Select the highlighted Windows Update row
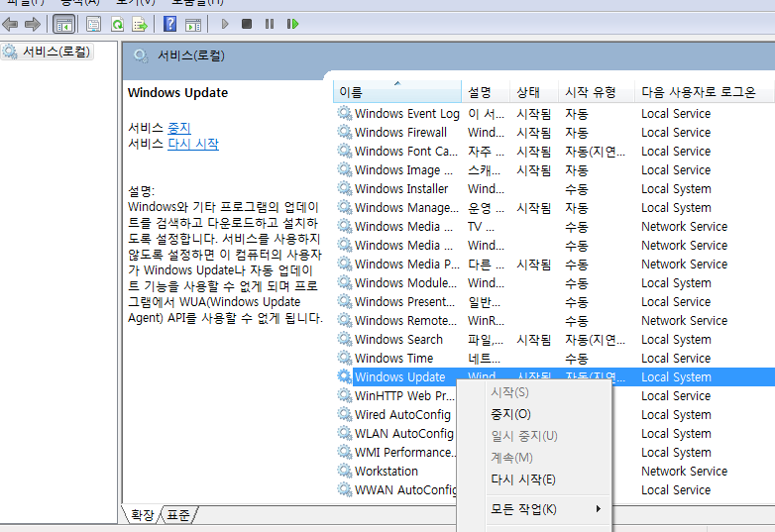775x532 pixels. [x=556, y=376]
